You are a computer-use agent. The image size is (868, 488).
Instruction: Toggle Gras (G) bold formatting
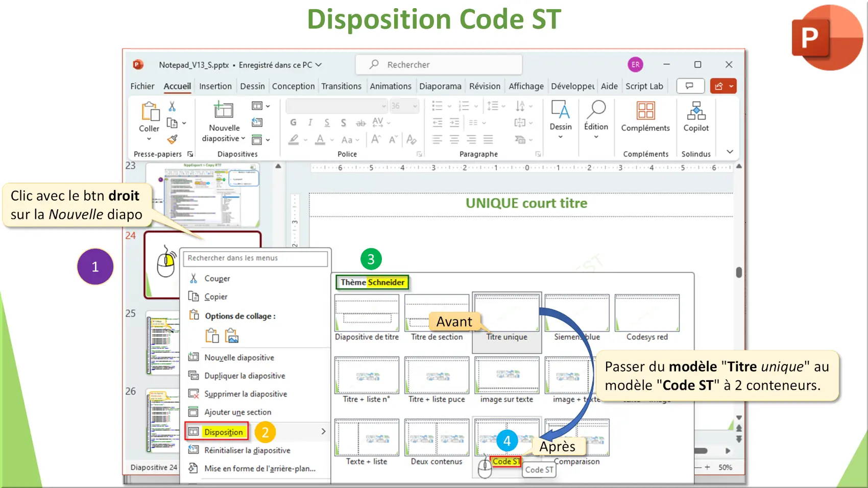coord(293,123)
